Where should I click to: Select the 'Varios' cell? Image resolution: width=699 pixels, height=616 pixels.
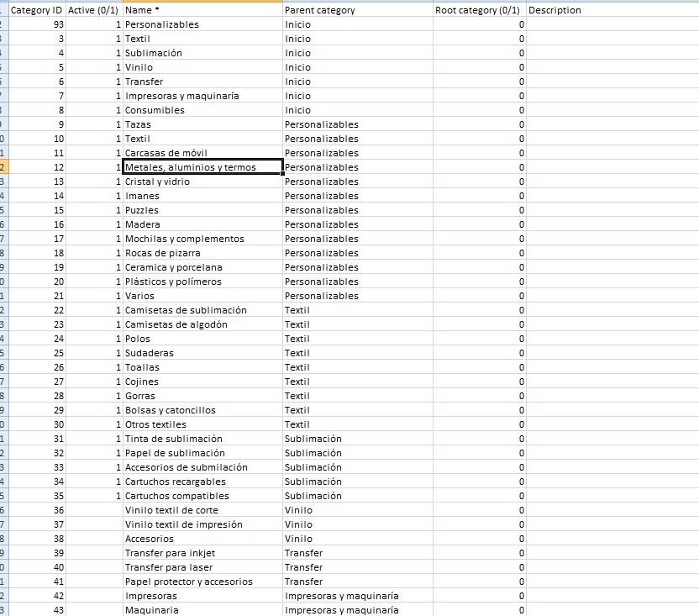click(x=202, y=295)
